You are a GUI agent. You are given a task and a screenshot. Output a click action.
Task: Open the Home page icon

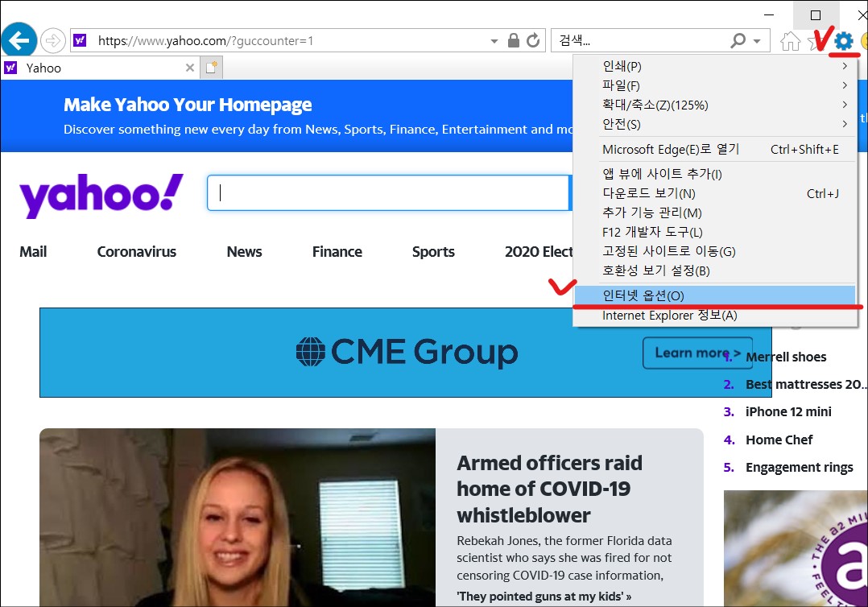click(790, 41)
